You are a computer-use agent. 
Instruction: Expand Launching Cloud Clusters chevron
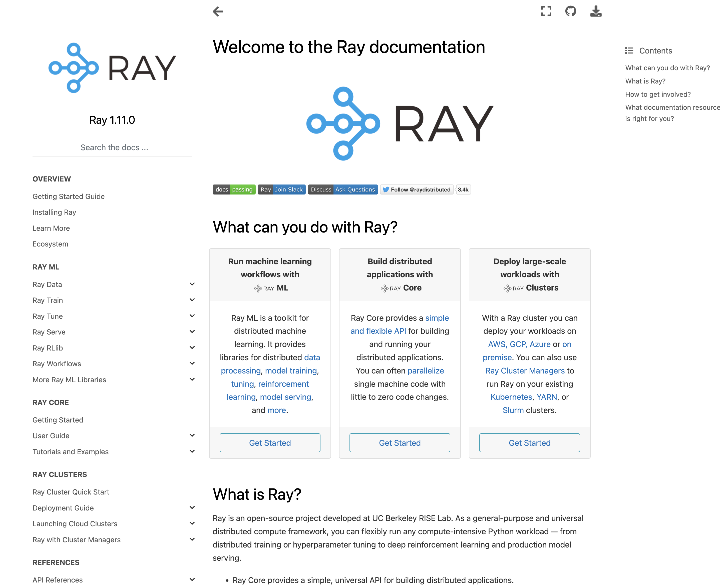click(x=192, y=523)
